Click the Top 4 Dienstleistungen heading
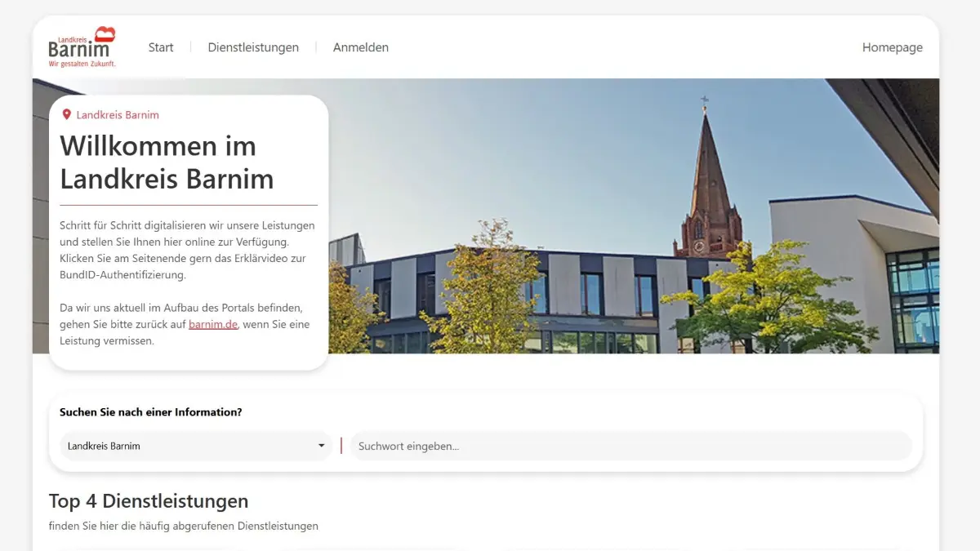 point(149,500)
